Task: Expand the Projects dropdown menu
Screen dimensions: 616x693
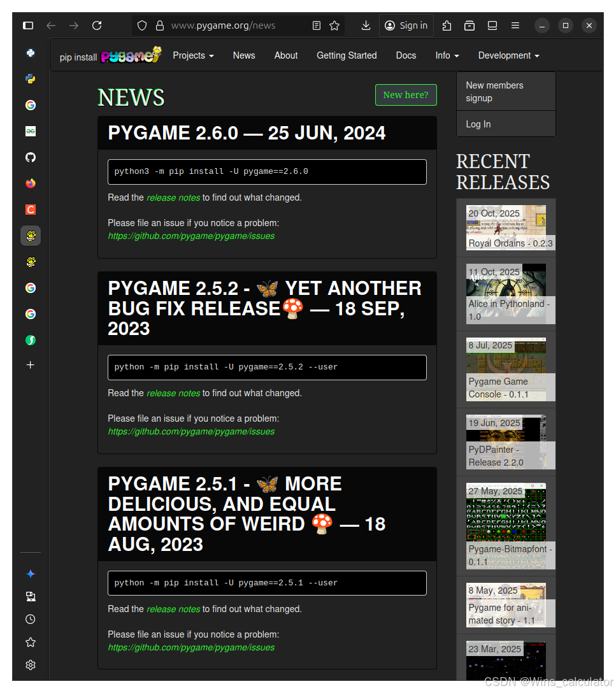Action: (193, 55)
